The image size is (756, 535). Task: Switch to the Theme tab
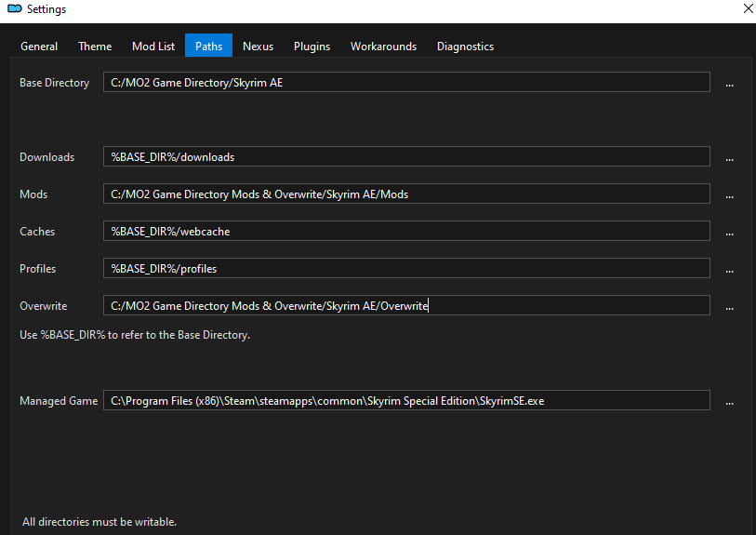point(95,47)
